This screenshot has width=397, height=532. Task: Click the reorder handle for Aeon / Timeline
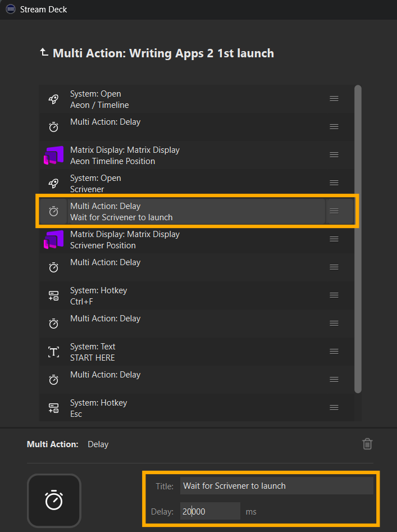pos(334,99)
